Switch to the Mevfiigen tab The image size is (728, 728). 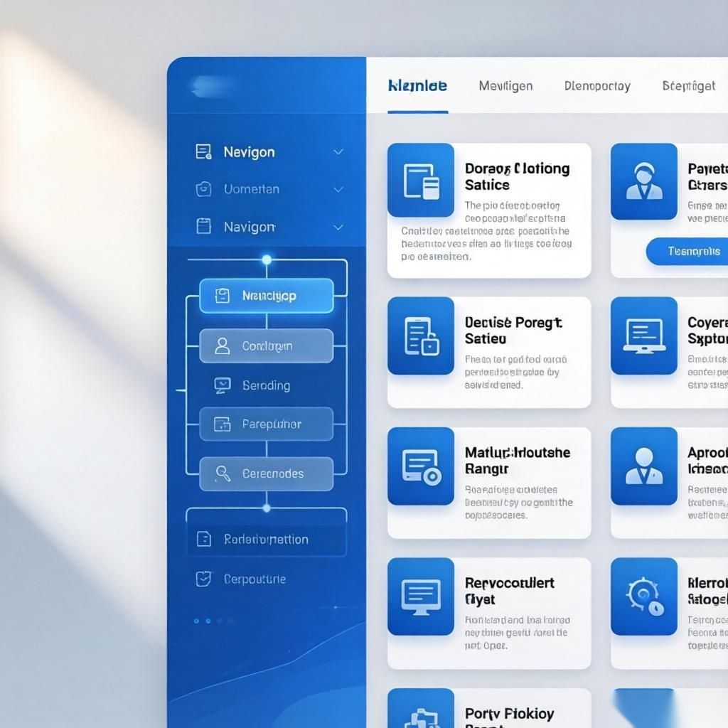click(505, 86)
